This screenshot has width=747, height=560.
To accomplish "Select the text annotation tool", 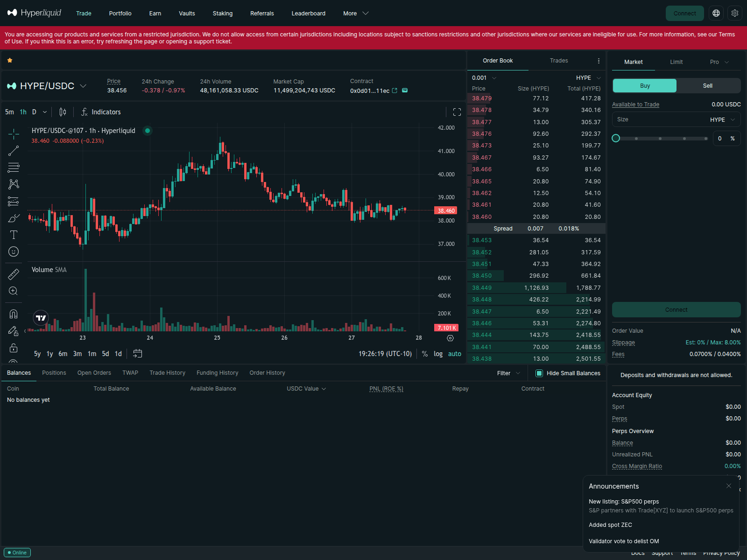I will (14, 235).
